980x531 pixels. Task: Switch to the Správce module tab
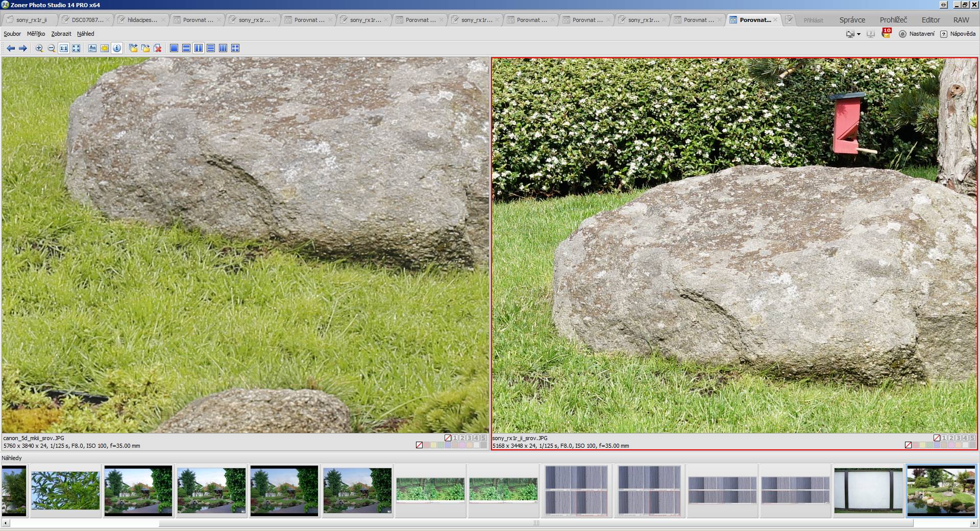pos(852,20)
